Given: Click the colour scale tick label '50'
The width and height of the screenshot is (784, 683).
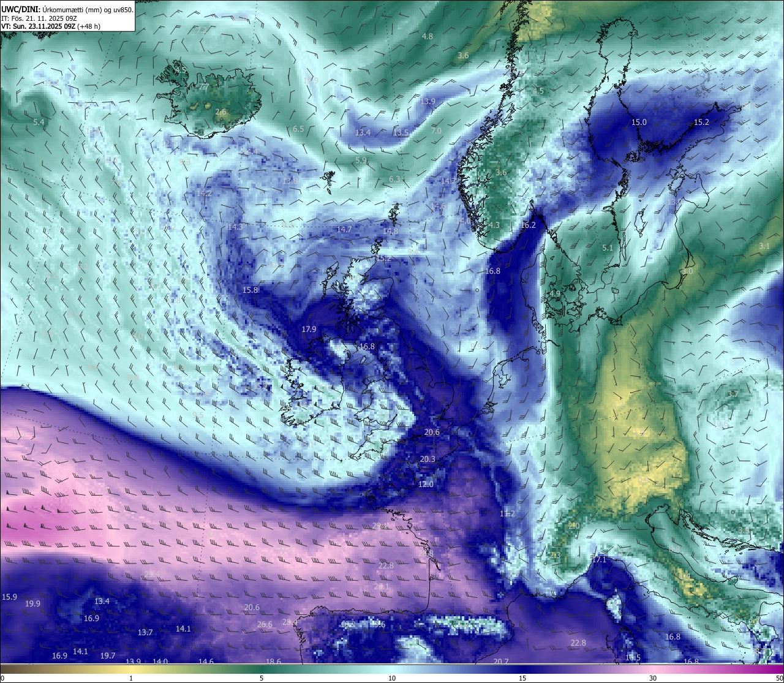Looking at the screenshot, I should [779, 678].
